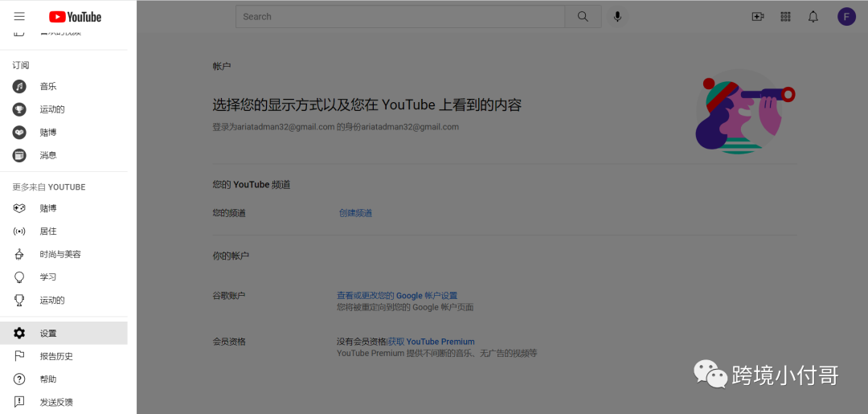This screenshot has width=868, height=414.
Task: Click the icon beside 赌博 under 订阅
Action: [x=19, y=133]
